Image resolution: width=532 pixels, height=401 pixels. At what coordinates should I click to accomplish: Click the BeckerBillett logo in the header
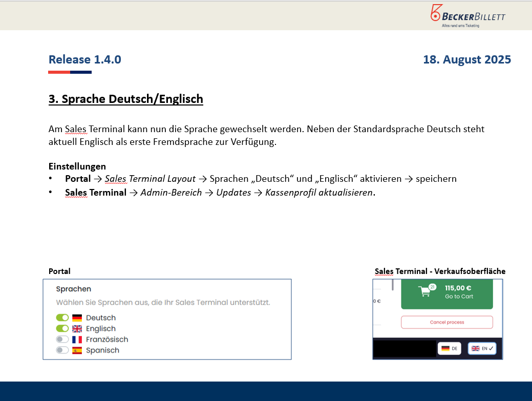(x=468, y=16)
